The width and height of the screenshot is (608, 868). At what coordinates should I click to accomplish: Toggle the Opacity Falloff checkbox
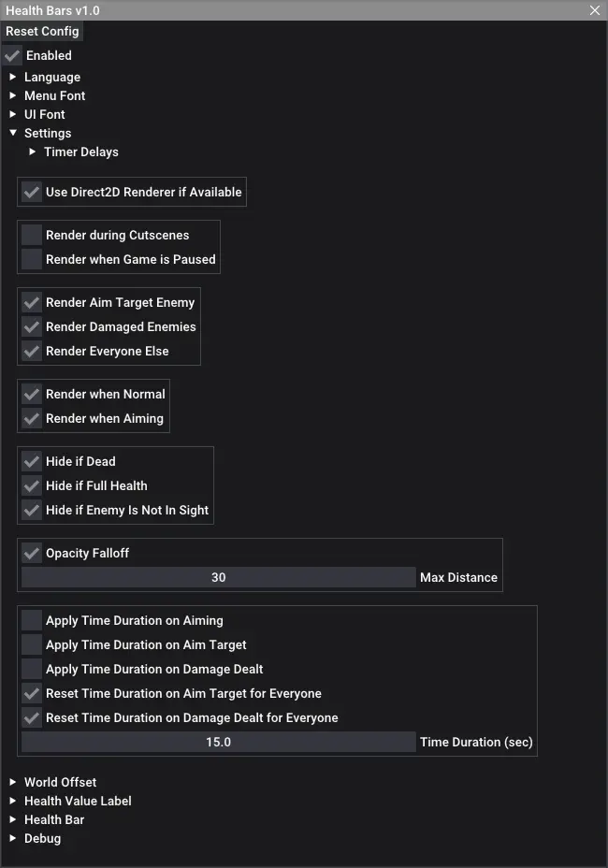(x=32, y=553)
